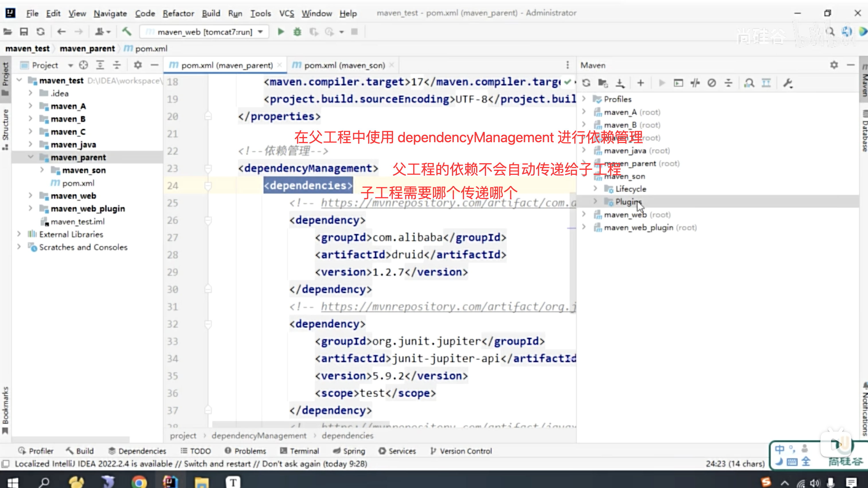The image size is (868, 488).
Task: Switch to pom.xml (maven_son) editor tab
Action: click(344, 65)
